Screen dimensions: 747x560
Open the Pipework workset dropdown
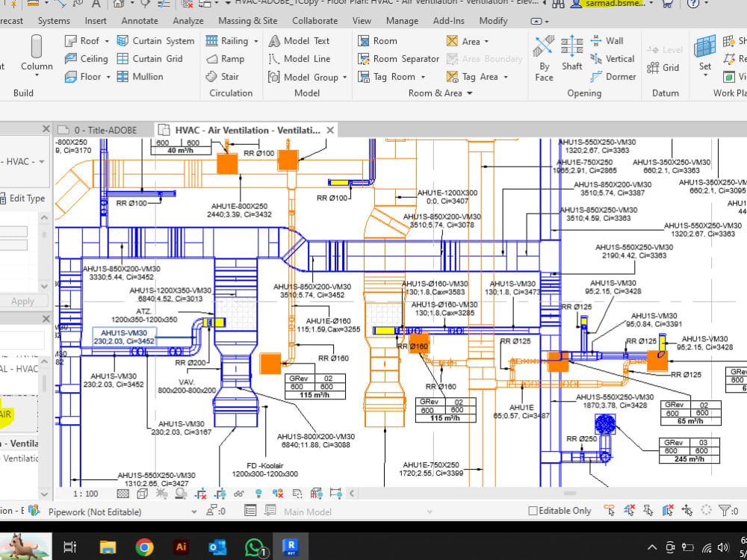[194, 512]
